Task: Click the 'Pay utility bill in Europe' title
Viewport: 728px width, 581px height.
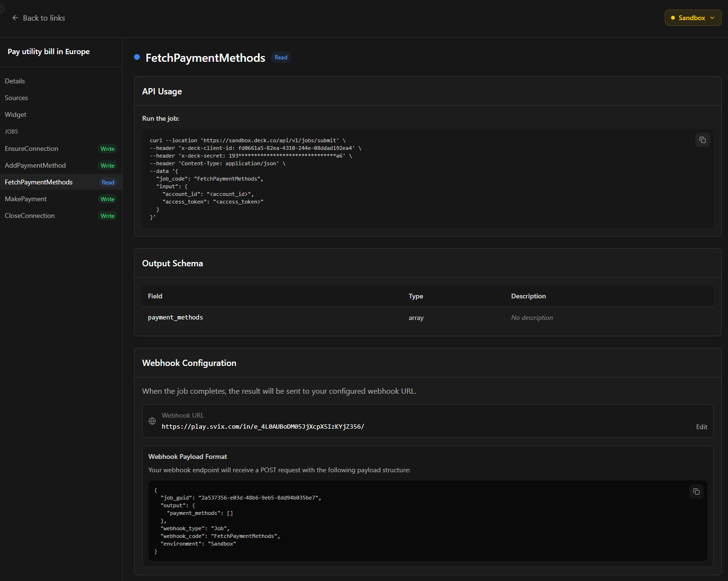Action: point(49,52)
